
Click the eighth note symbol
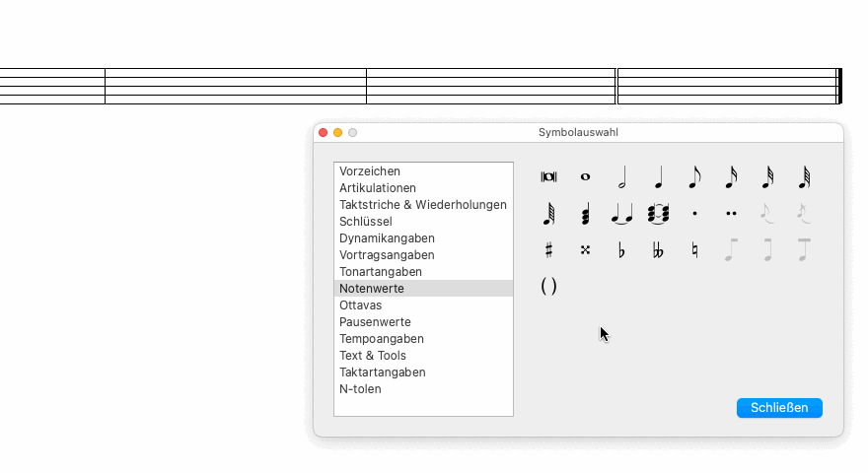(694, 177)
